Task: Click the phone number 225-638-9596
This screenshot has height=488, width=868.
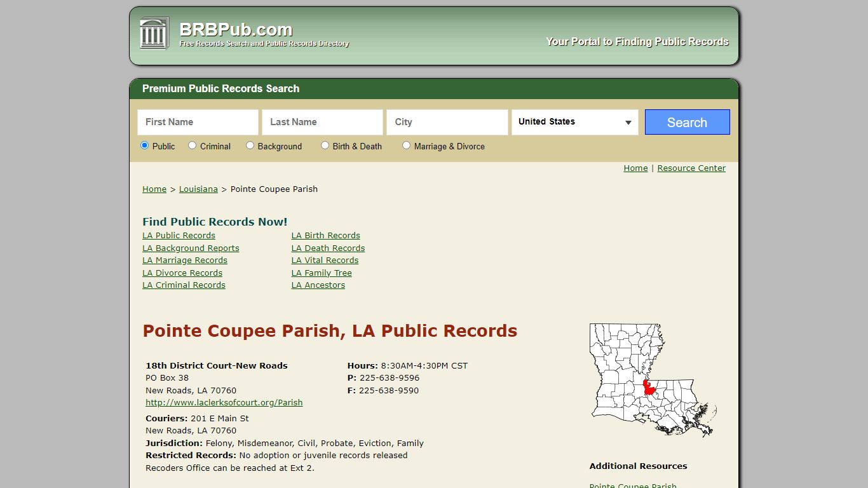Action: coord(390,378)
